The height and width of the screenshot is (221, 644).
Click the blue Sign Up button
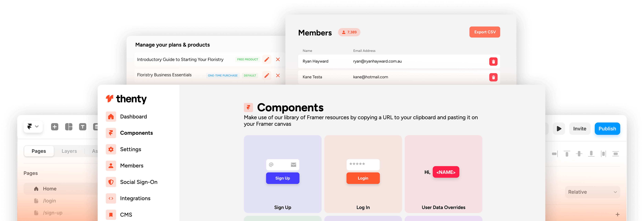282,178
